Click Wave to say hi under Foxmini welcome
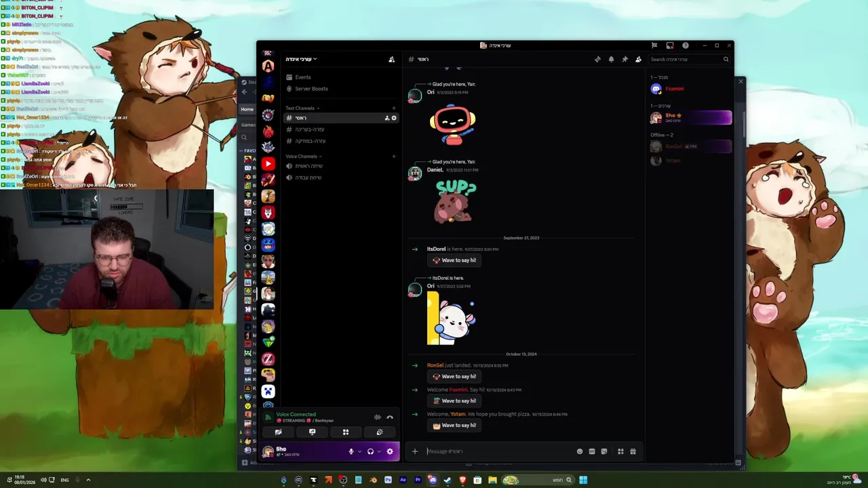Image resolution: width=868 pixels, height=488 pixels. 454,401
